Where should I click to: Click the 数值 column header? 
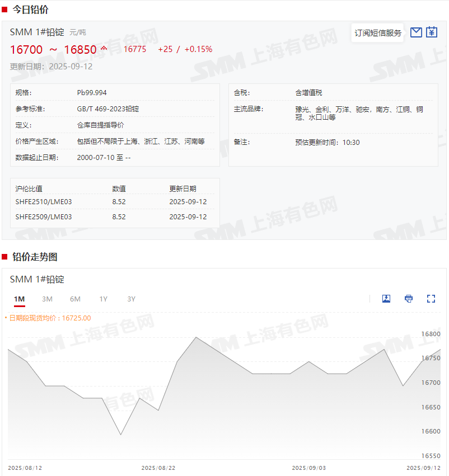[x=119, y=189]
